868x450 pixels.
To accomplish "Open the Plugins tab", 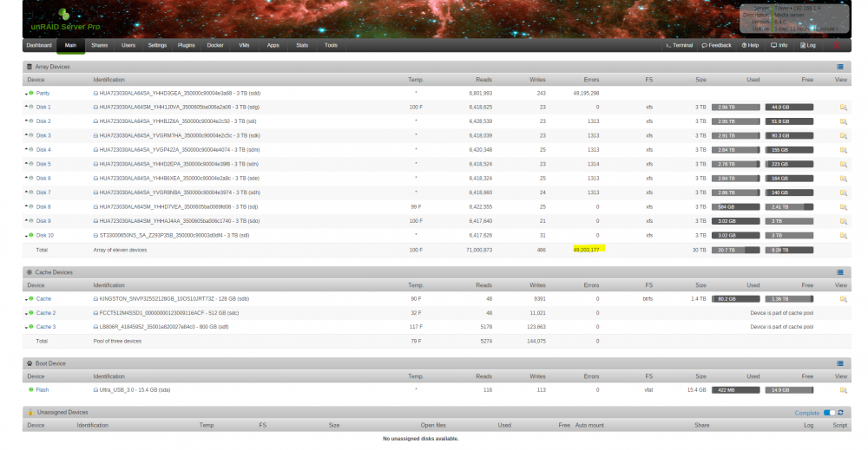I will [x=187, y=45].
